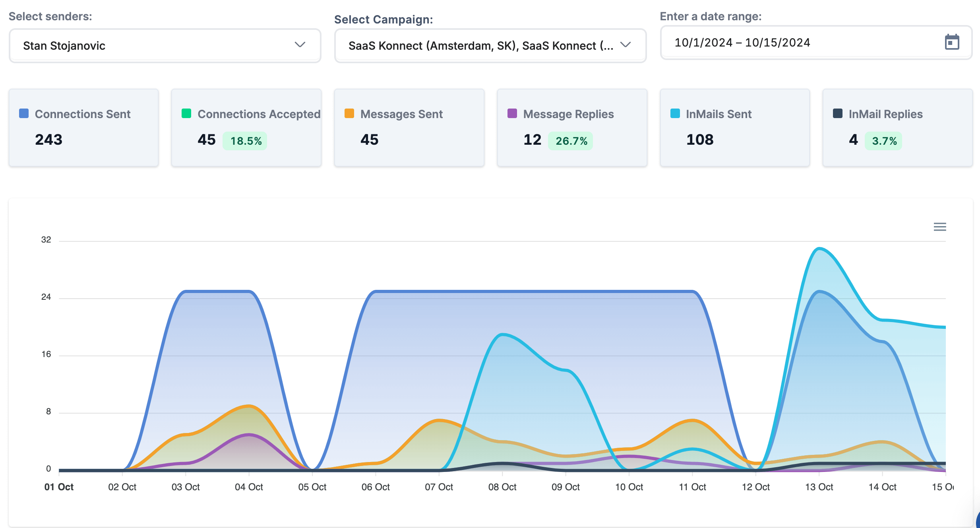
Task: Click the 24 y-axis value
Action: [46, 297]
